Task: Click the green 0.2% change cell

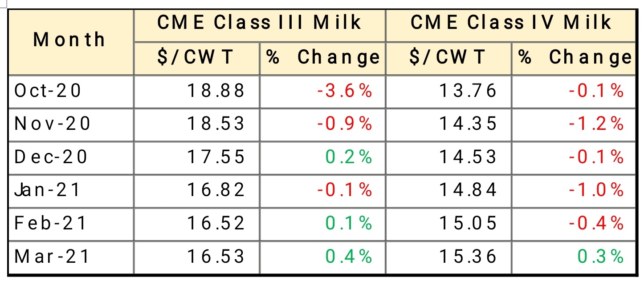Action: [x=349, y=157]
